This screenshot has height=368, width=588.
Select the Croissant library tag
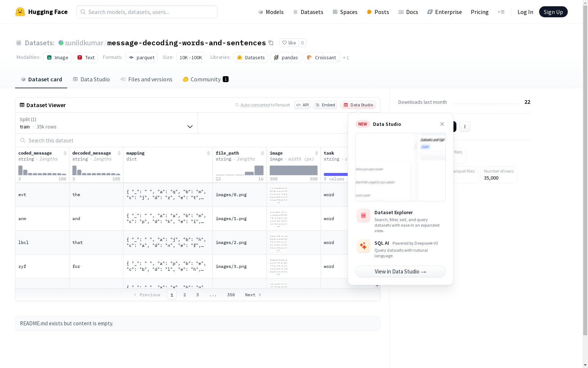point(322,57)
